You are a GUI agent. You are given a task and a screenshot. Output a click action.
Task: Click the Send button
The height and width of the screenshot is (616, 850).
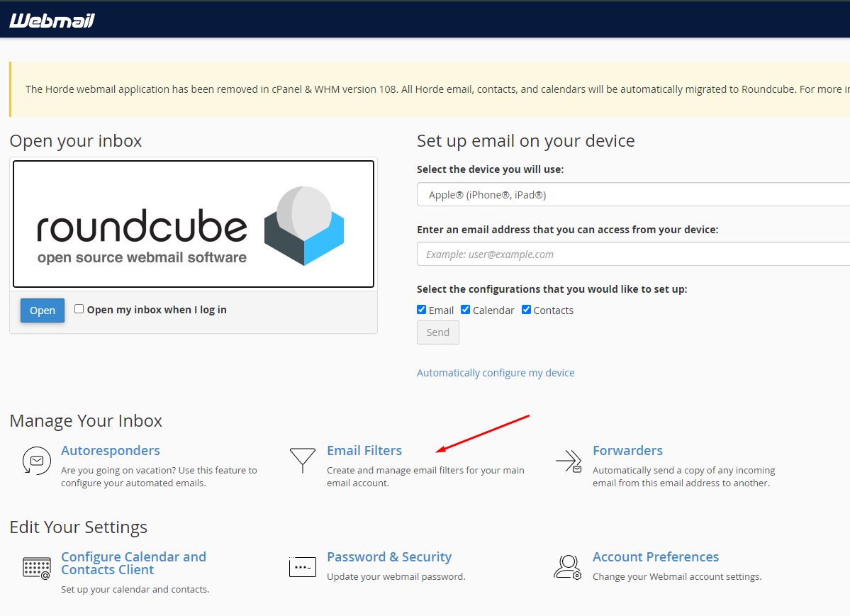(x=438, y=332)
